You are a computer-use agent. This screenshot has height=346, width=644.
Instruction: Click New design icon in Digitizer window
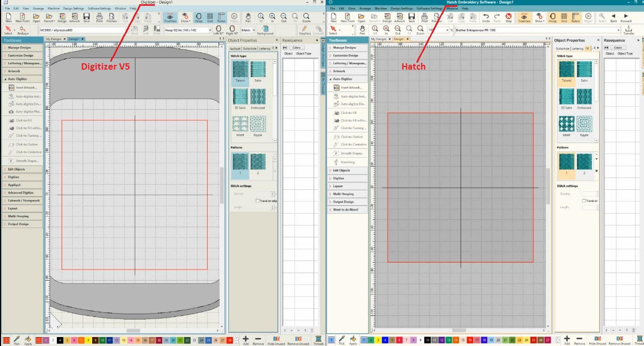(x=8, y=17)
